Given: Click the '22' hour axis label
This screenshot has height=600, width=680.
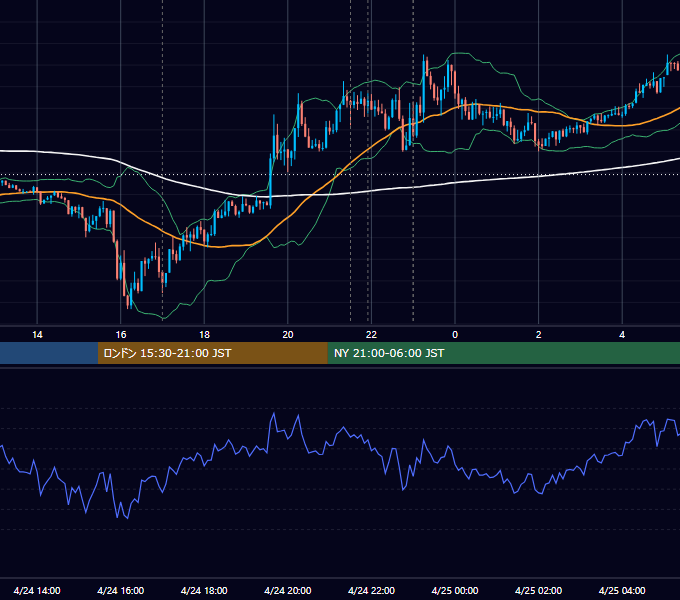Looking at the screenshot, I should tap(371, 335).
